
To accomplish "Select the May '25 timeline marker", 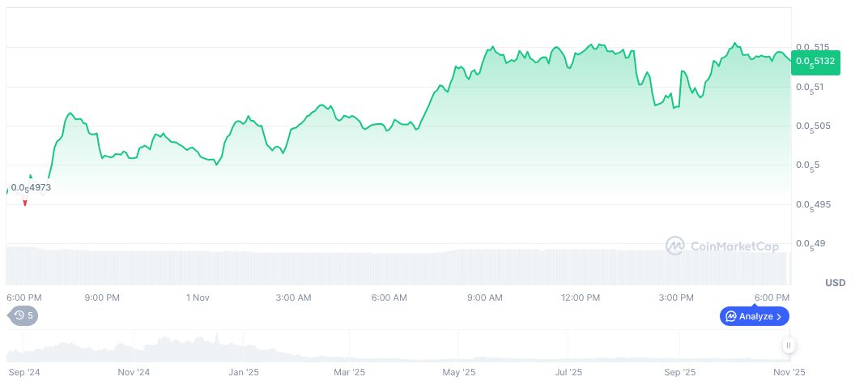I will (459, 373).
